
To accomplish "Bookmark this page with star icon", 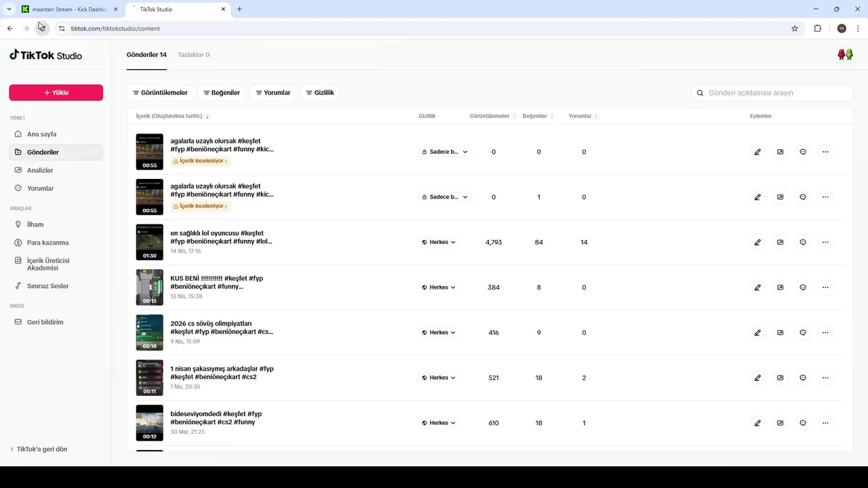I will click(795, 28).
